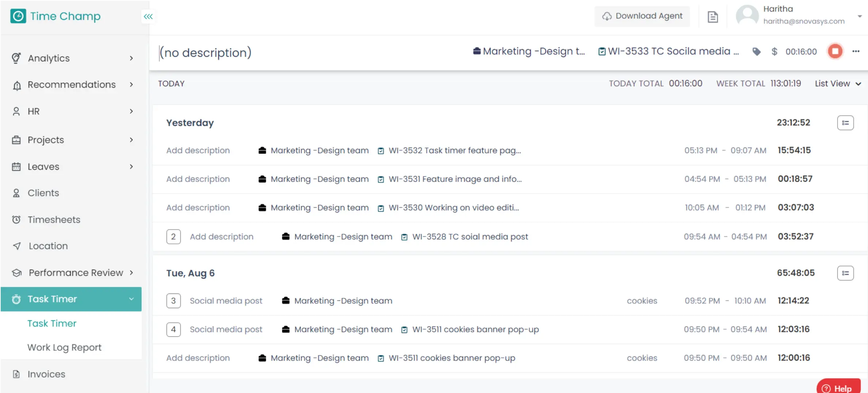The height and width of the screenshot is (393, 868).
Task: Click the task icon beside WI-3533 in timer bar
Action: coord(602,51)
